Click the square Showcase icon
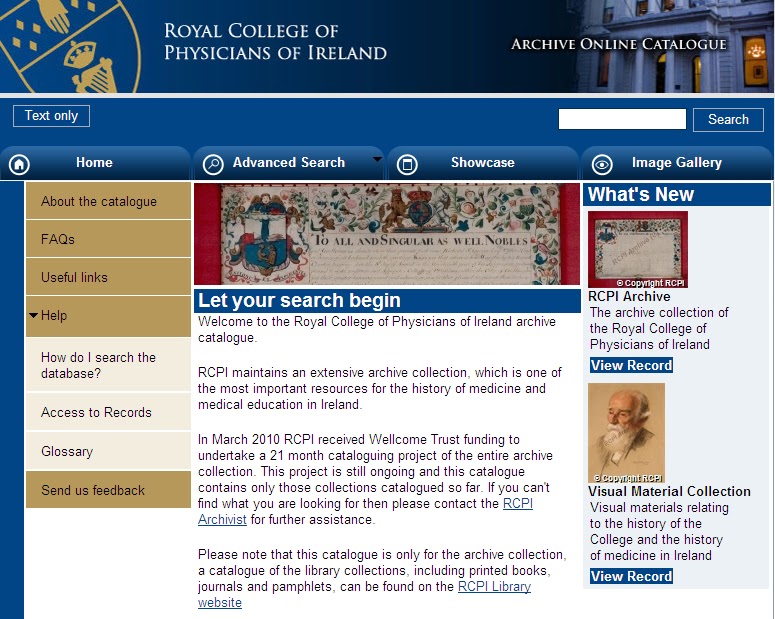775x619 pixels. coord(407,164)
